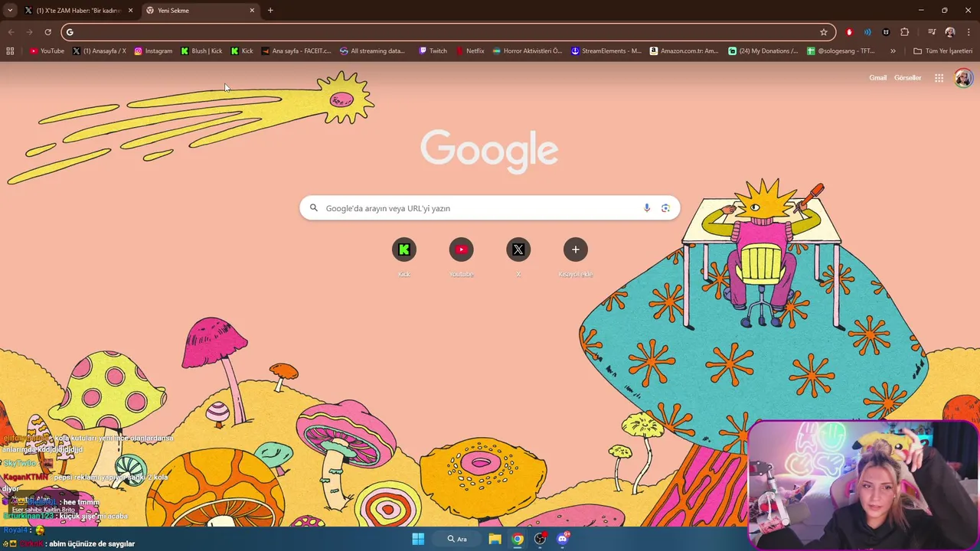Open Google apps grid icon
The width and height of the screenshot is (980, 551).
point(939,78)
